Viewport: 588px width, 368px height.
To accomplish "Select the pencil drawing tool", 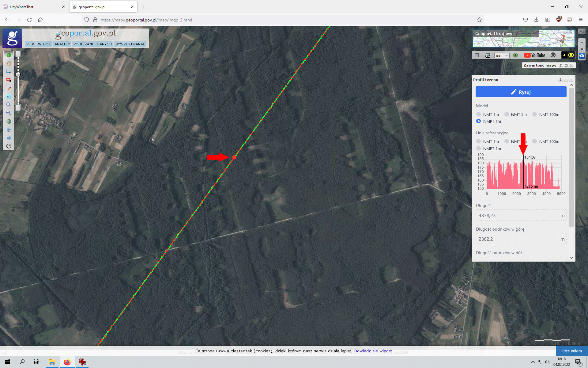I will 9,88.
